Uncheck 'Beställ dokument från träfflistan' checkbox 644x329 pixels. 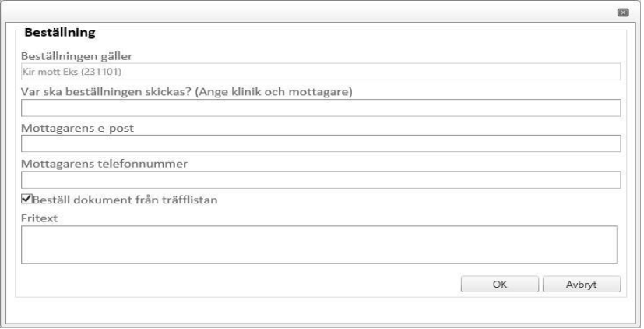tap(26, 200)
